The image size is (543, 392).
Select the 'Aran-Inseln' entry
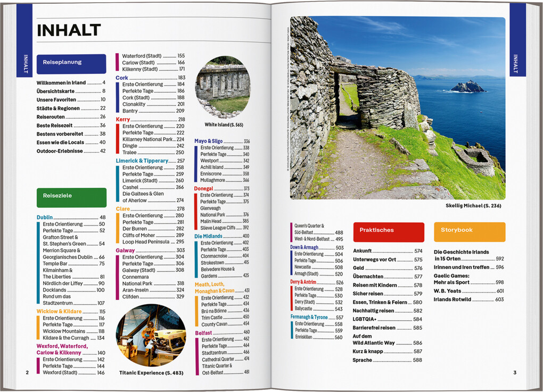[153, 290]
